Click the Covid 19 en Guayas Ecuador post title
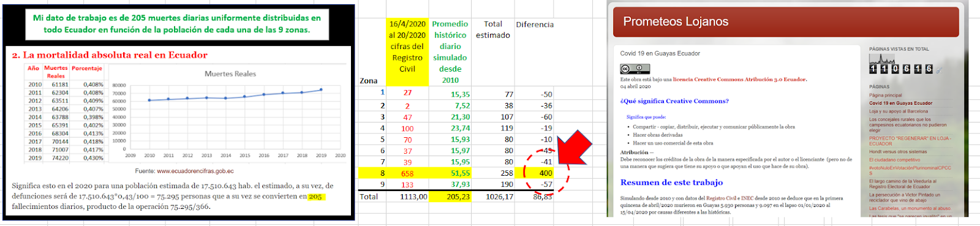Viewport: 980px width, 226px height. [x=660, y=53]
